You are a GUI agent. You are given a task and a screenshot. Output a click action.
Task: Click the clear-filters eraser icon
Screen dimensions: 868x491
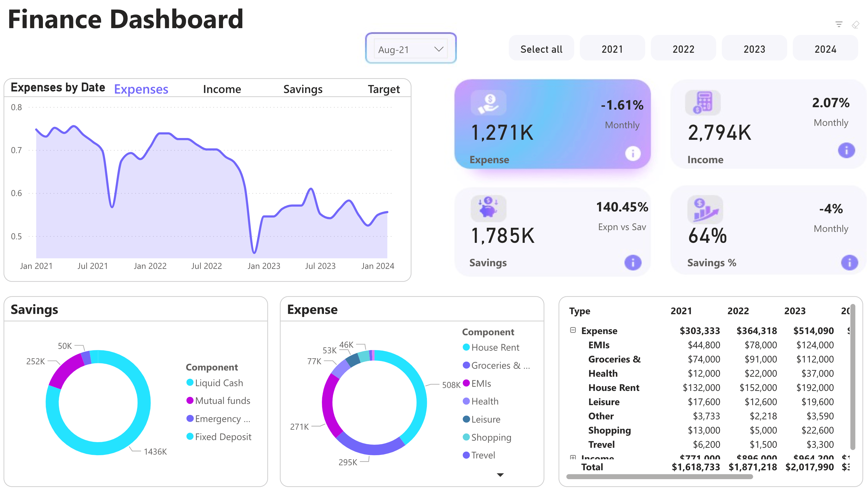point(856,24)
